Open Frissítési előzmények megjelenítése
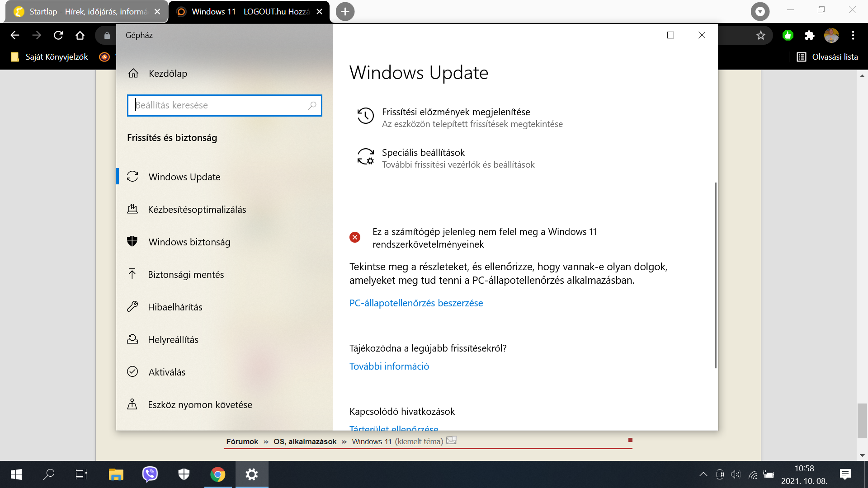868x488 pixels. click(x=456, y=112)
